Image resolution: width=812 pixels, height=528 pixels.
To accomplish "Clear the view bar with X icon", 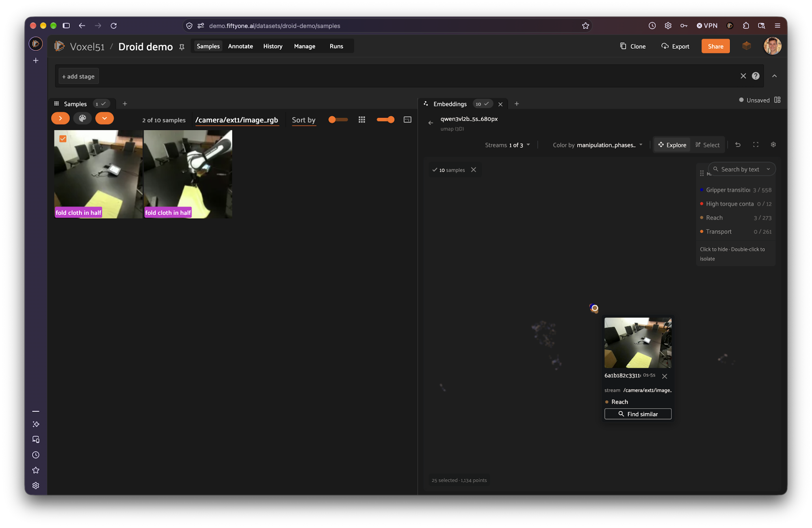I will tap(743, 76).
